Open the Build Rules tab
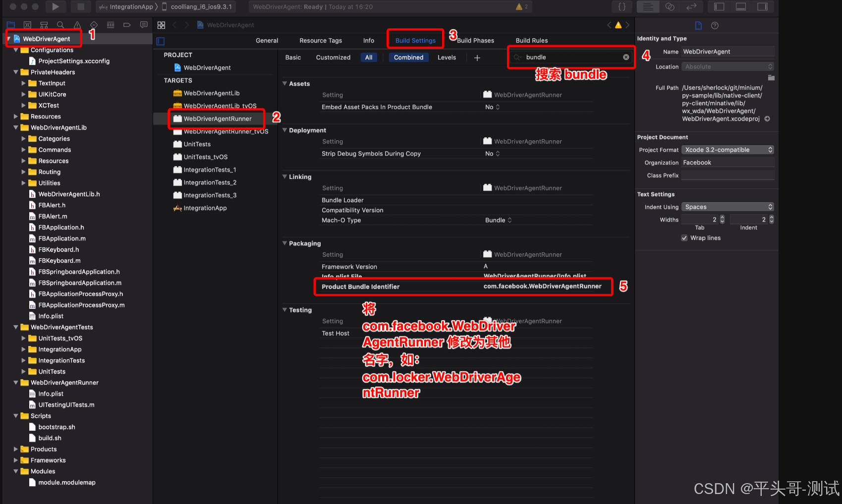The height and width of the screenshot is (504, 842). 532,41
